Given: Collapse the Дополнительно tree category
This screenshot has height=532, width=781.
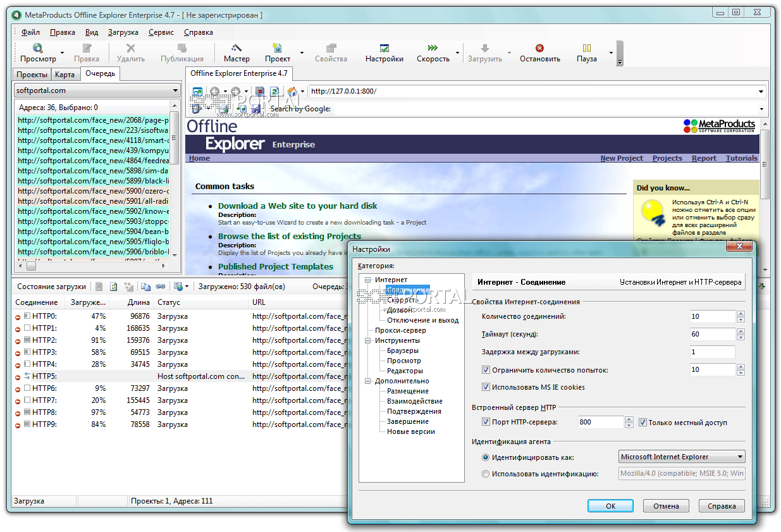Looking at the screenshot, I should click(368, 381).
